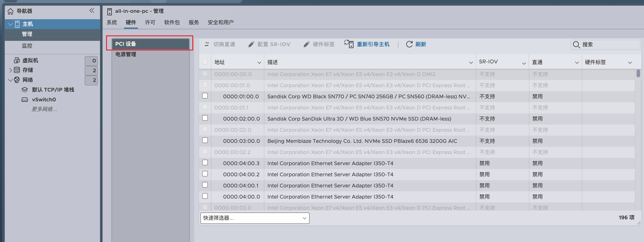Viewport: 644px width, 242px height.
Task: Check the box for device 0000:04:00.0
Action: [205, 196]
